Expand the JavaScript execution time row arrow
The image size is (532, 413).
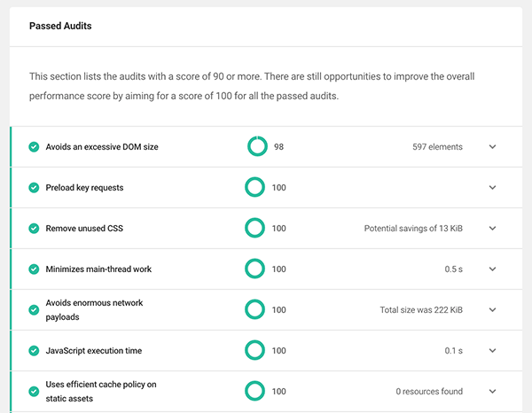click(x=493, y=351)
